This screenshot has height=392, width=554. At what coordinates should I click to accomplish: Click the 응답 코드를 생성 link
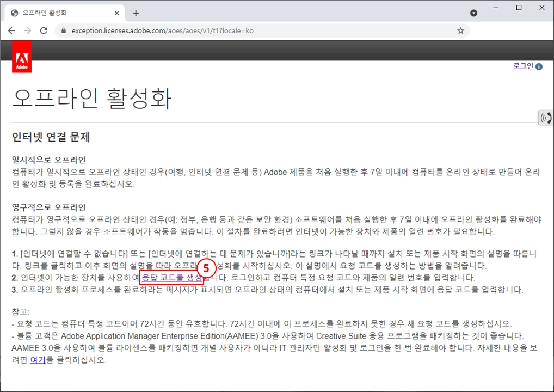172,278
